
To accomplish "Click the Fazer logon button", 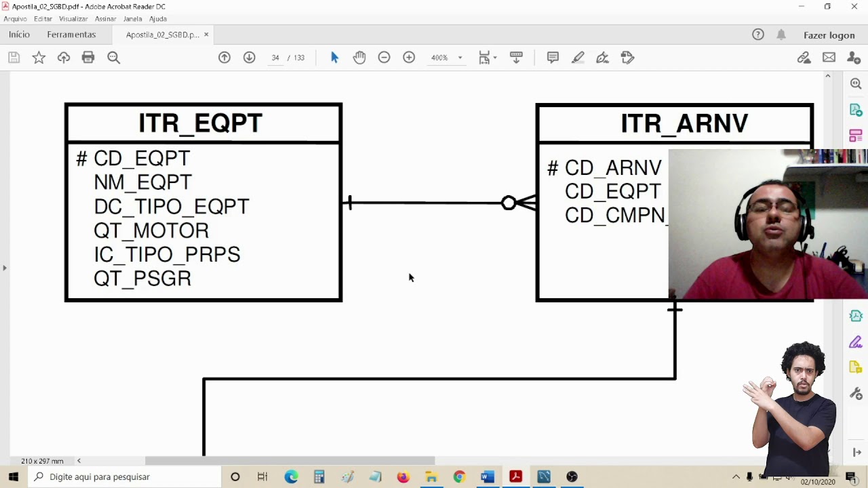I will pyautogui.click(x=829, y=35).
